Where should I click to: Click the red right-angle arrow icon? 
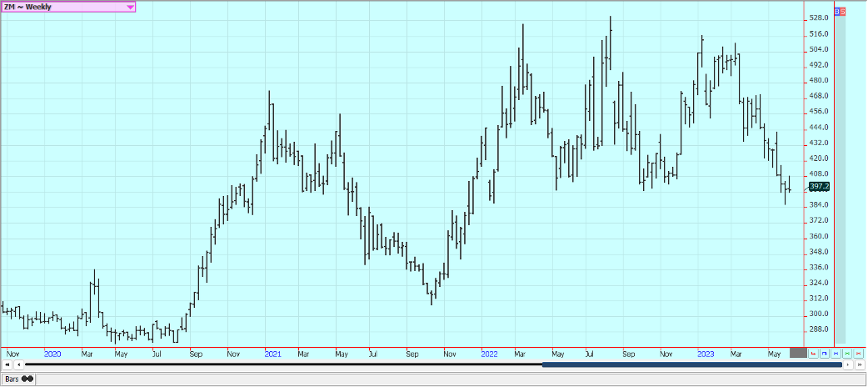pyautogui.click(x=813, y=353)
